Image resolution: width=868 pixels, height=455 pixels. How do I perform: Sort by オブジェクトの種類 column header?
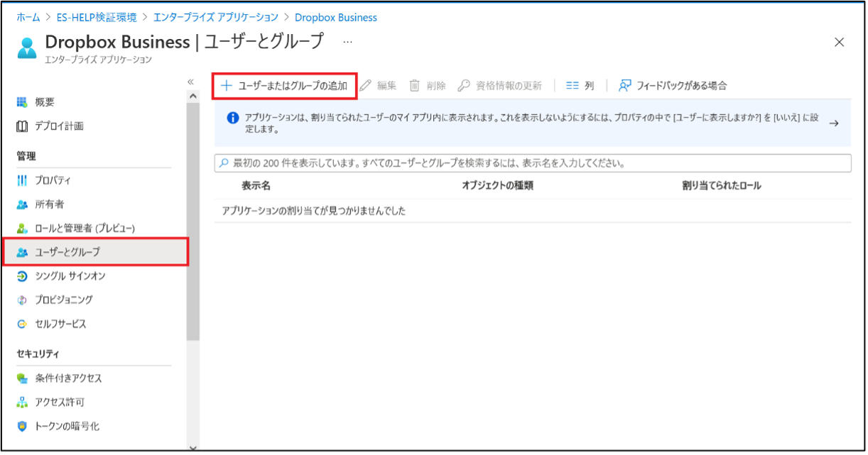point(497,186)
